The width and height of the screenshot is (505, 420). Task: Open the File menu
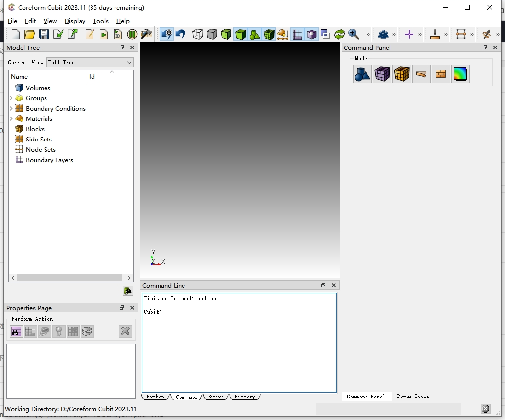pos(12,21)
